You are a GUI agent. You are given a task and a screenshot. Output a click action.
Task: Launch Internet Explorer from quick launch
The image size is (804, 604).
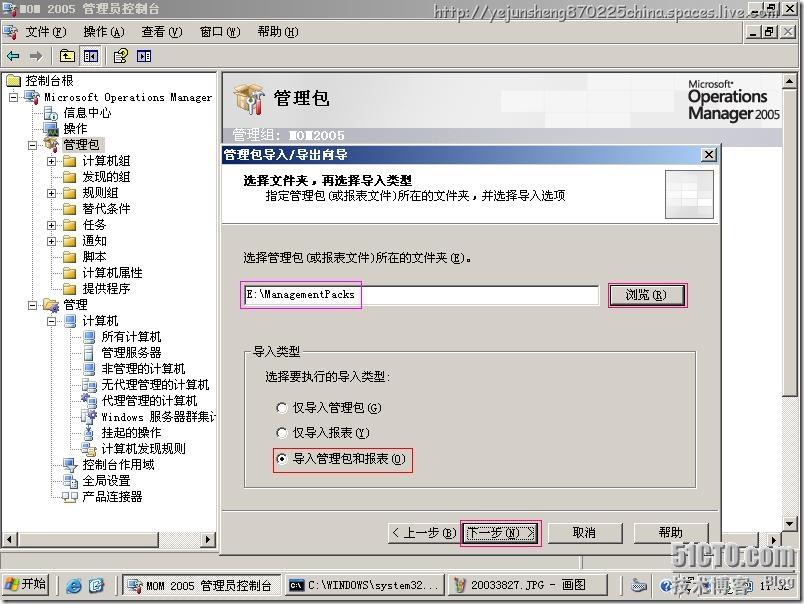click(74, 585)
